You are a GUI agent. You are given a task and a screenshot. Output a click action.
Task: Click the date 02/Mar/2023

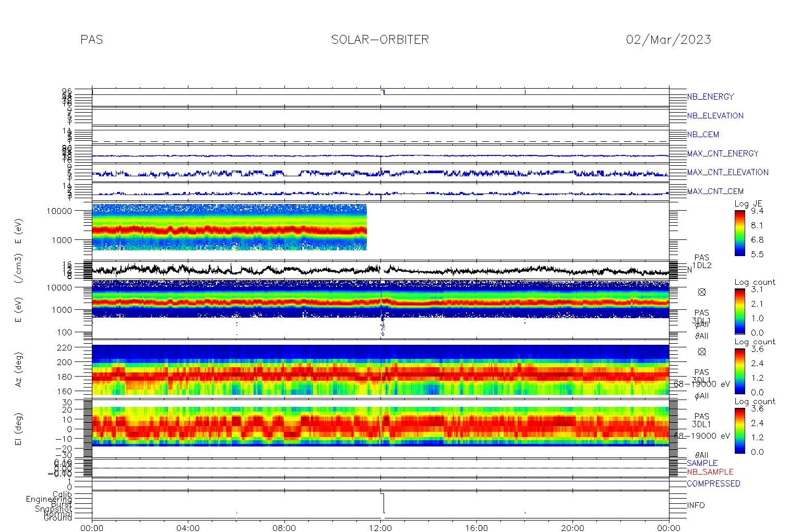pyautogui.click(x=668, y=40)
